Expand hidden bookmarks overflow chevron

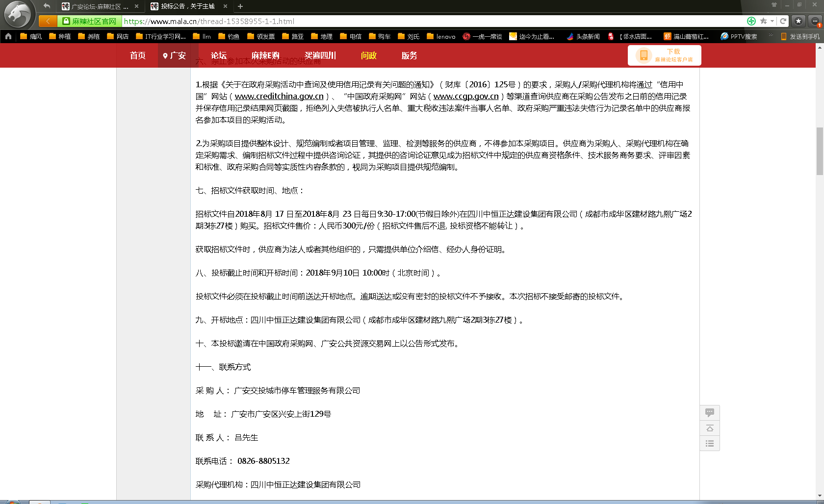(771, 36)
